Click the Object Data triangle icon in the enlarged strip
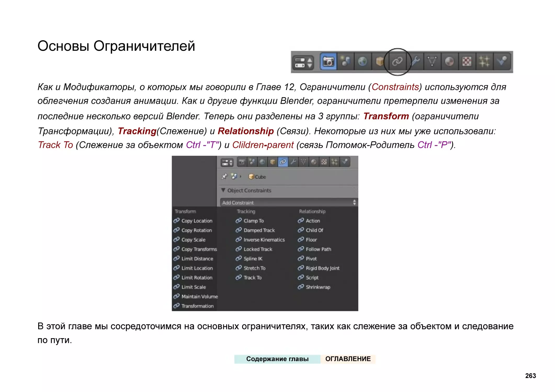This screenshot has height=392, width=555. pos(432,61)
